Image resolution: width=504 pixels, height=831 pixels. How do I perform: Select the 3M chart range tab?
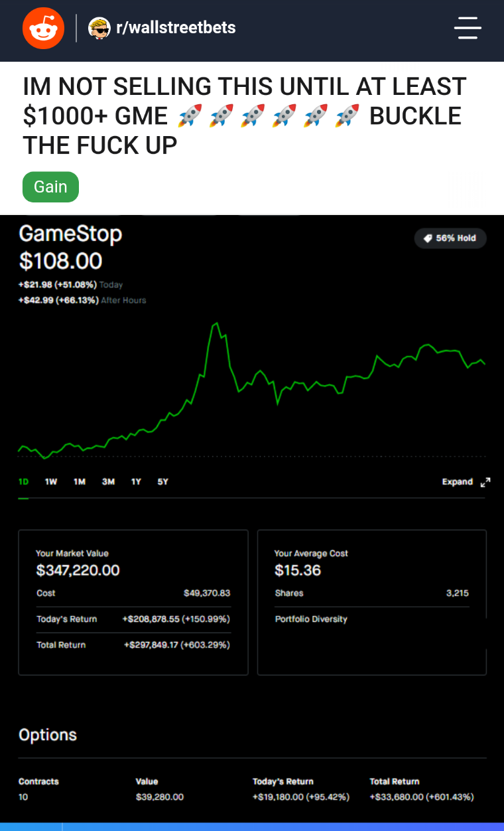(108, 482)
